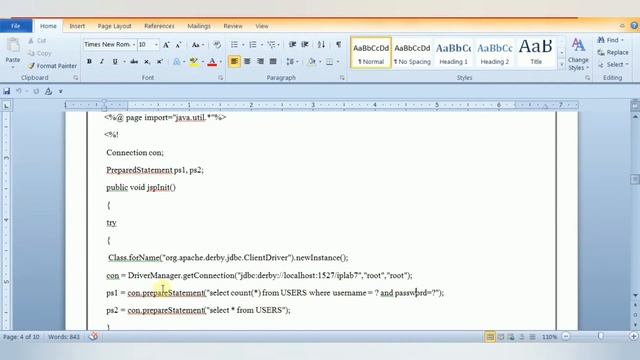Click the Borders icon
The height and width of the screenshot is (360, 640).
(329, 62)
